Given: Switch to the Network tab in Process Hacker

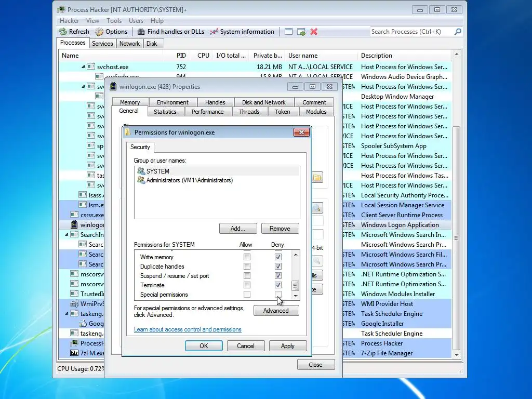Looking at the screenshot, I should (x=129, y=44).
